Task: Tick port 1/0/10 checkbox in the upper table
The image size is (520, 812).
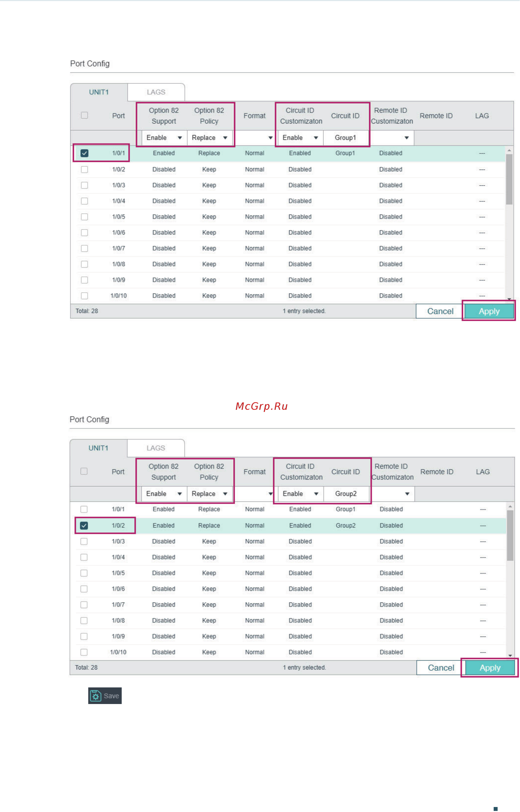Action: tap(84, 296)
